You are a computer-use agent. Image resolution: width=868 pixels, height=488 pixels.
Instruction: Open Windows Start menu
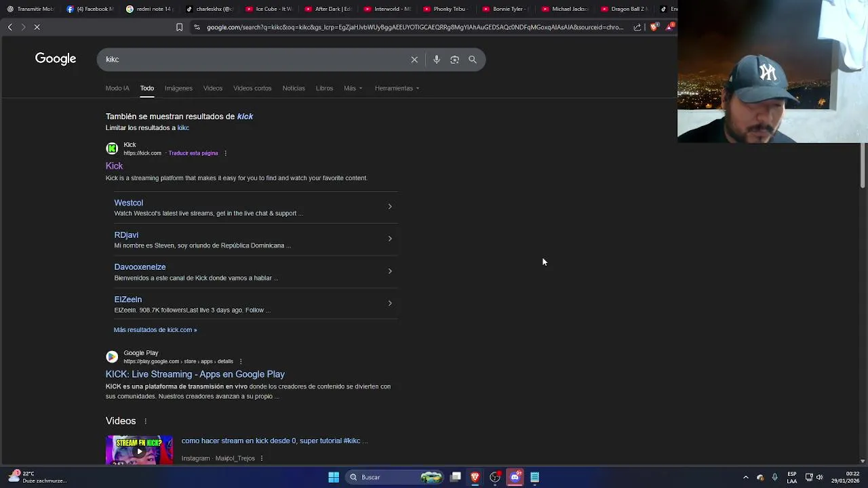coord(334,477)
